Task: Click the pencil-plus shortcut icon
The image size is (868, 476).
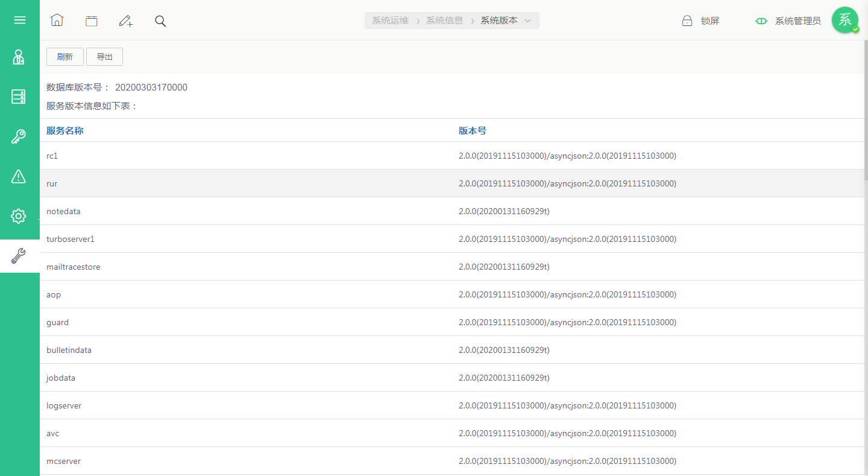Action: click(x=125, y=21)
